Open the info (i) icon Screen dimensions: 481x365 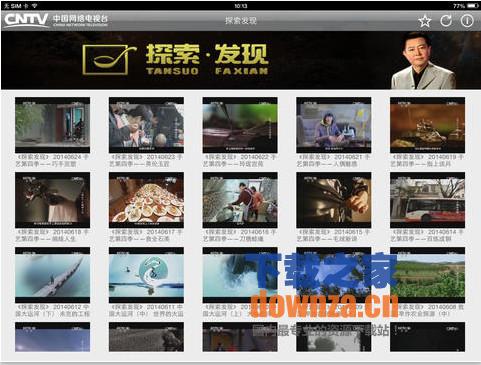467,21
